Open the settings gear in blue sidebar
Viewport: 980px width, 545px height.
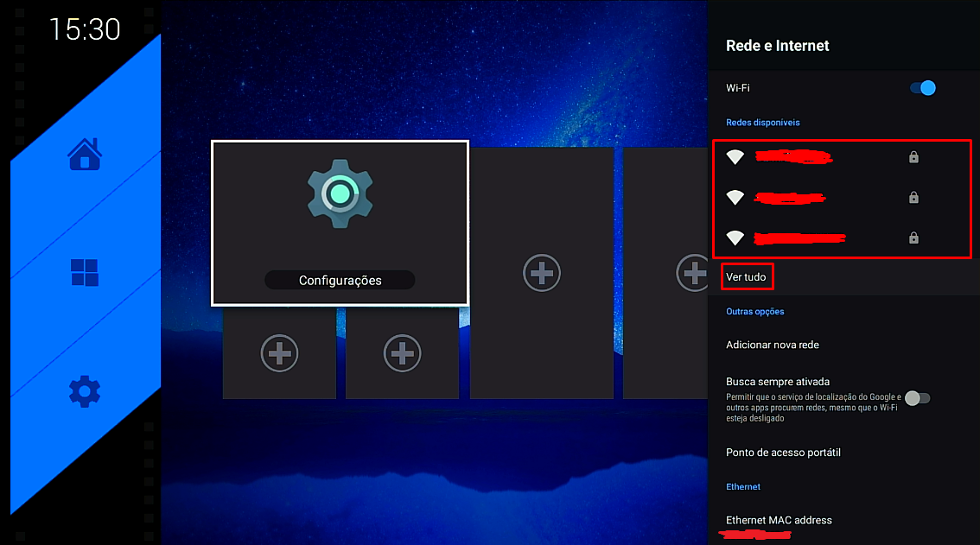pyautogui.click(x=85, y=392)
